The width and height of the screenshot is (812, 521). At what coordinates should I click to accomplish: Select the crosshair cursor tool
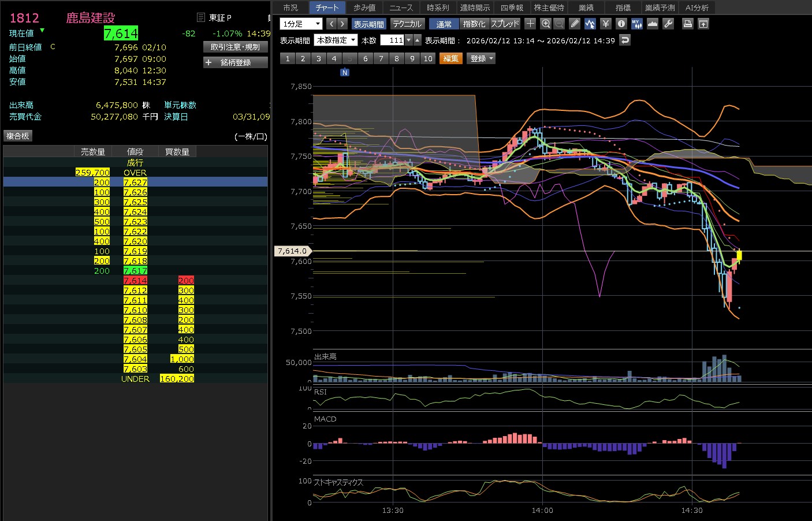coord(530,24)
